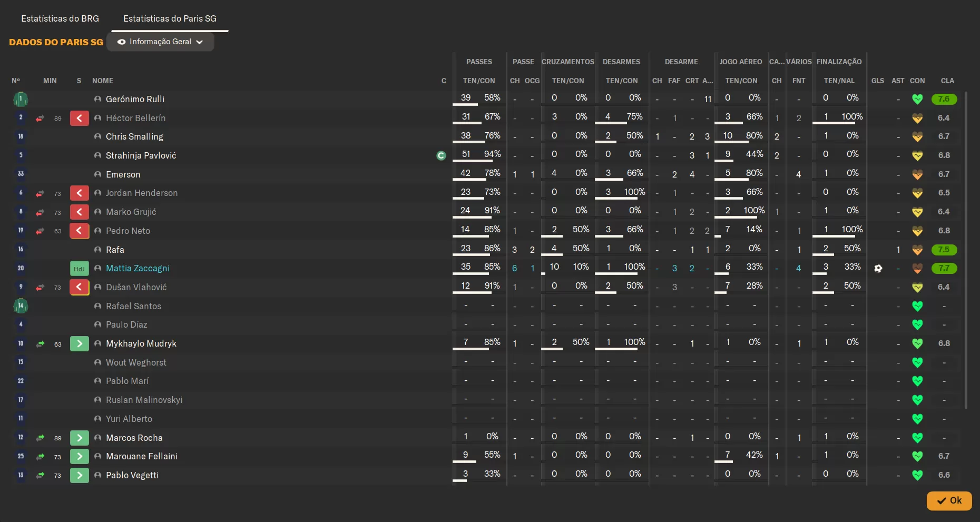Click Dušan Vlahović substituted-off red arrow icon
The image size is (980, 522).
coord(80,287)
